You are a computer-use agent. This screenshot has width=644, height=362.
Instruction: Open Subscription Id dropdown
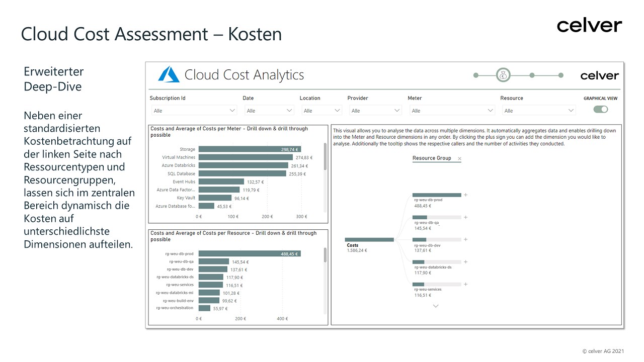[x=194, y=111]
